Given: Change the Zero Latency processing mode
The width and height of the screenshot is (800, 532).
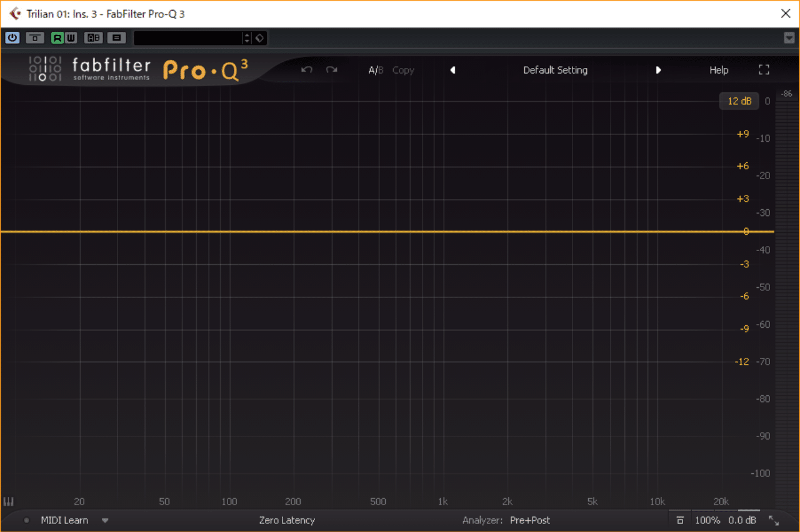Looking at the screenshot, I should tap(287, 520).
